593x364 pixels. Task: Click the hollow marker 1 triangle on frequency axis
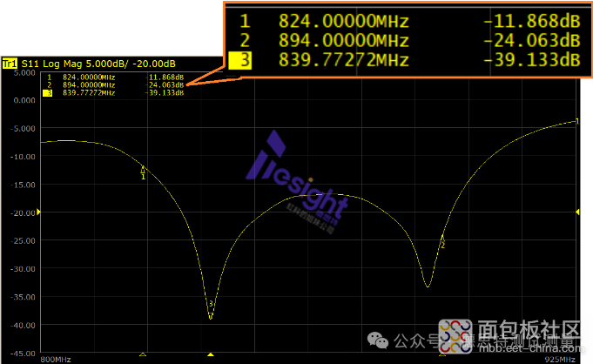[x=143, y=354]
